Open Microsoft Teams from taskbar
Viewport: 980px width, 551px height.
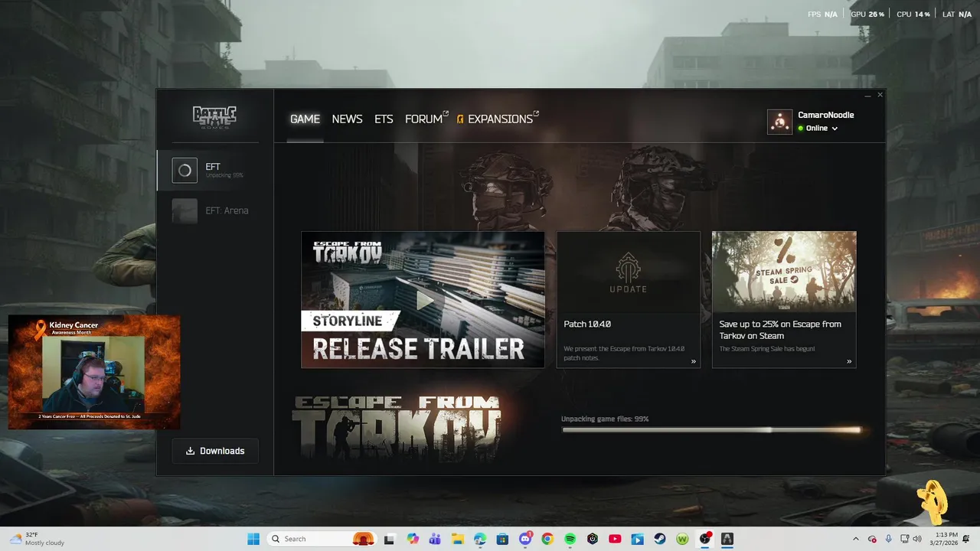click(x=435, y=539)
